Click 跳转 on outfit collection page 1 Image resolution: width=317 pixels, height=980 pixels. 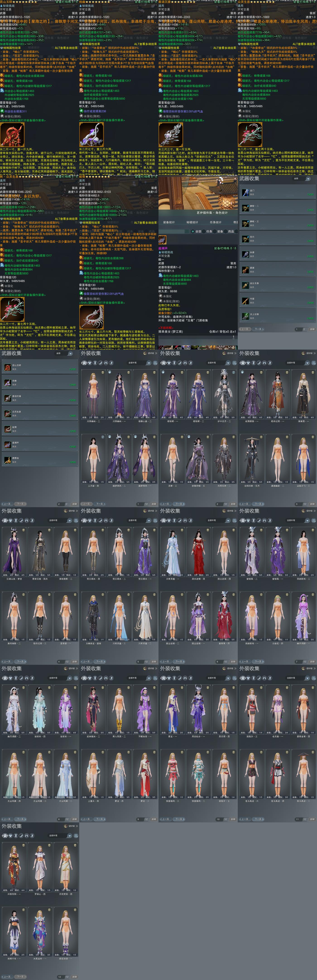pyautogui.click(x=154, y=504)
